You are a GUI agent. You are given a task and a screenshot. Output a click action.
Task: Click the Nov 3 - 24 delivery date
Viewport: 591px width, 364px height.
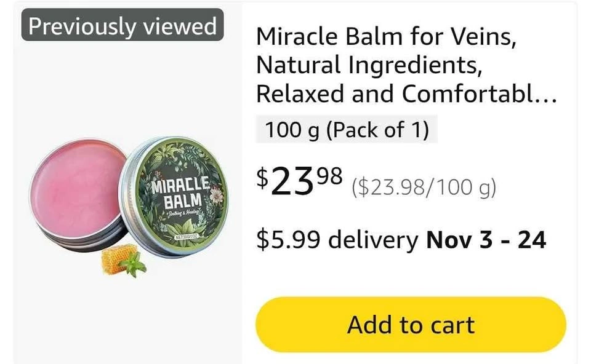tap(486, 240)
